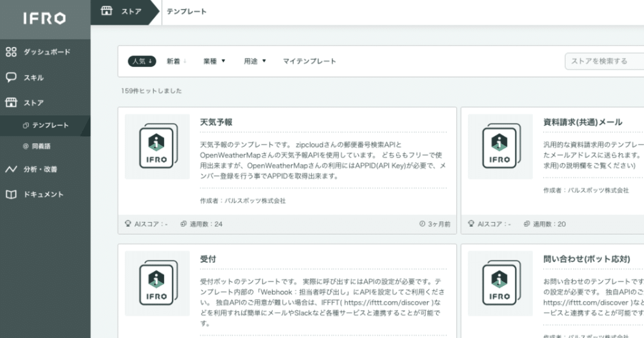This screenshot has width=644, height=338.
Task: Click the clock icon next to 3ヶ月前
Action: tap(422, 224)
